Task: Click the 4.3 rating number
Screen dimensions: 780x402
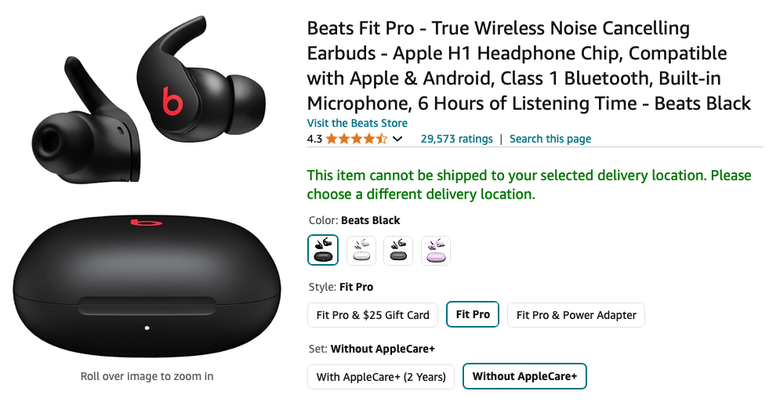Action: click(x=314, y=139)
